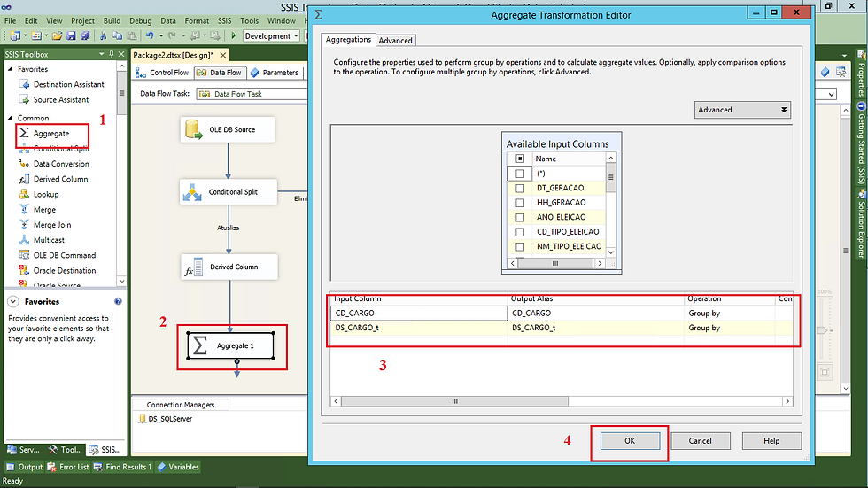
Task: Open the Output panel tab
Action: pos(25,467)
